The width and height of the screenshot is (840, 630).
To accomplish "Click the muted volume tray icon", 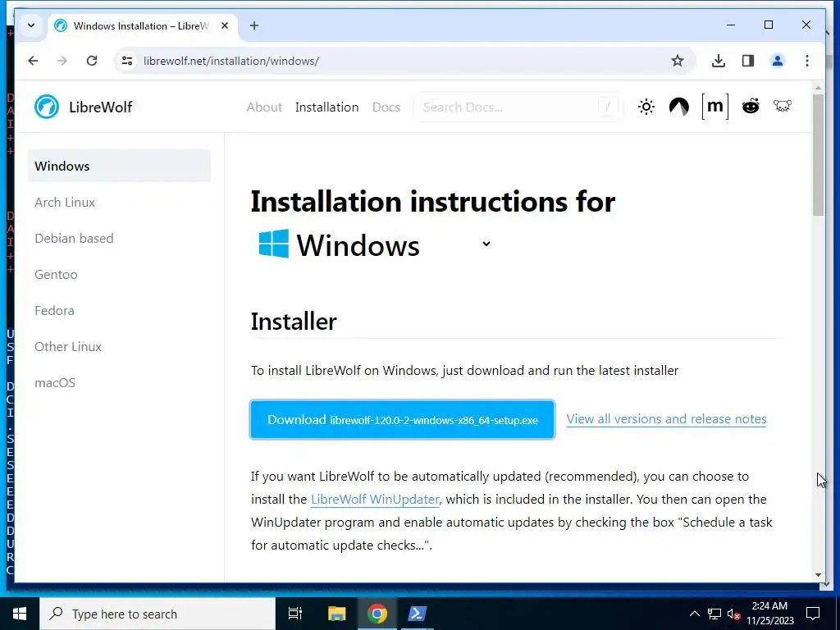I will [733, 614].
